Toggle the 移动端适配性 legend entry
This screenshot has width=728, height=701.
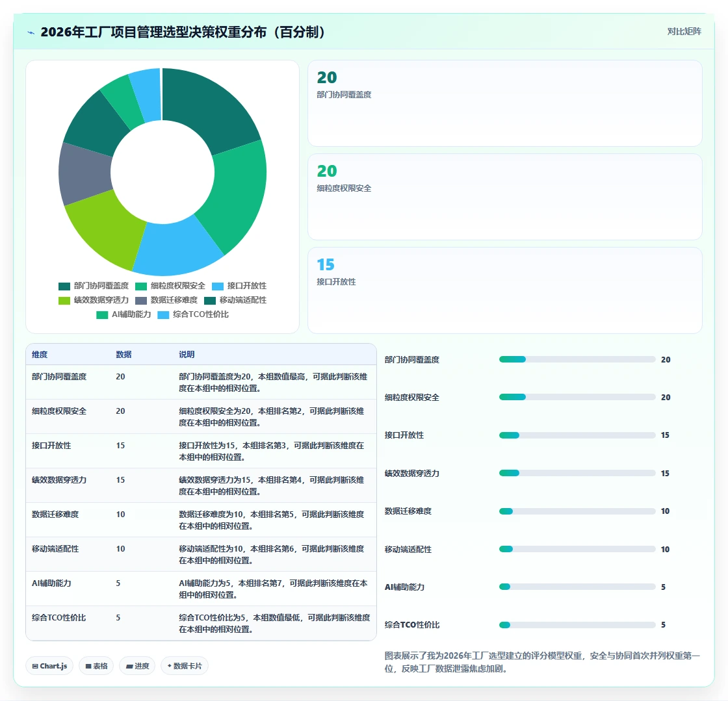pos(235,300)
